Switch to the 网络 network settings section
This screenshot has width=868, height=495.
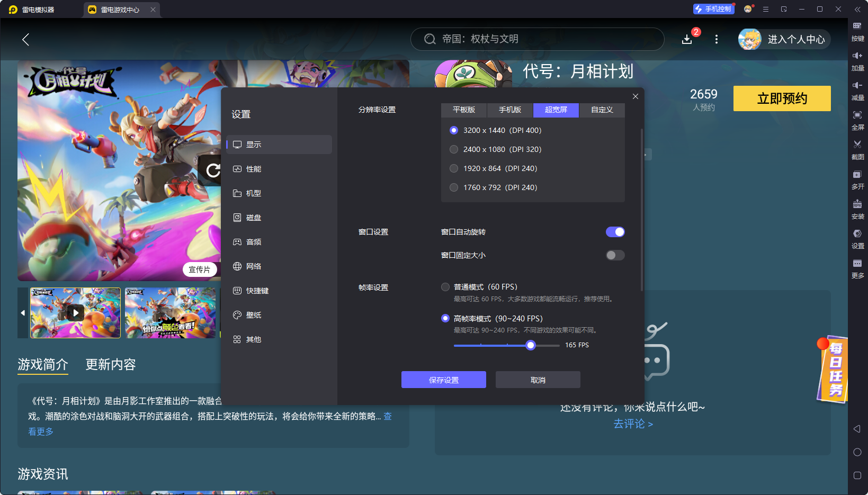click(x=253, y=266)
